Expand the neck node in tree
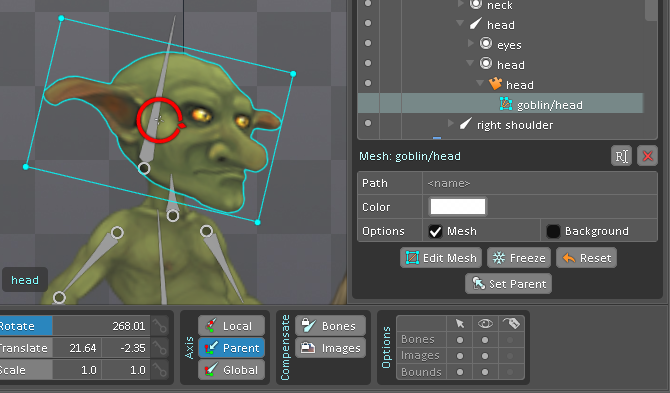This screenshot has height=393, width=670. click(461, 4)
